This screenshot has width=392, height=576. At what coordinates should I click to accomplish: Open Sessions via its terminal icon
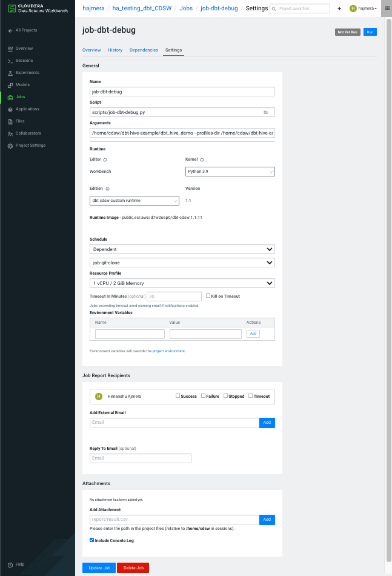pos(10,61)
